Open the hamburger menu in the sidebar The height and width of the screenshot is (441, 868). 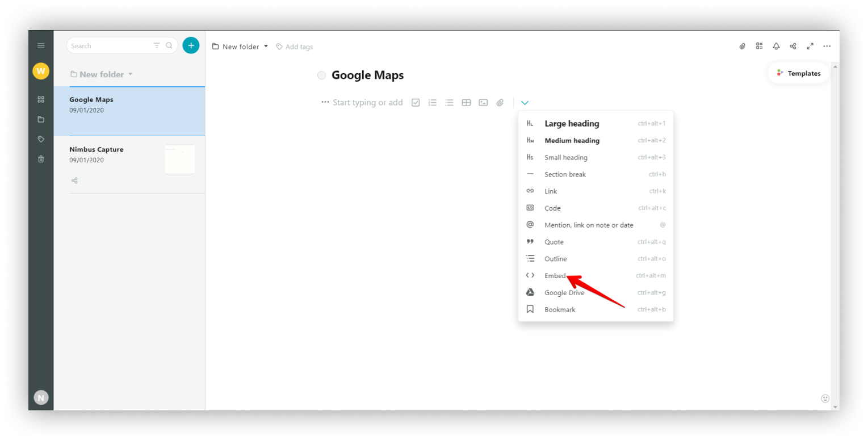[x=41, y=45]
